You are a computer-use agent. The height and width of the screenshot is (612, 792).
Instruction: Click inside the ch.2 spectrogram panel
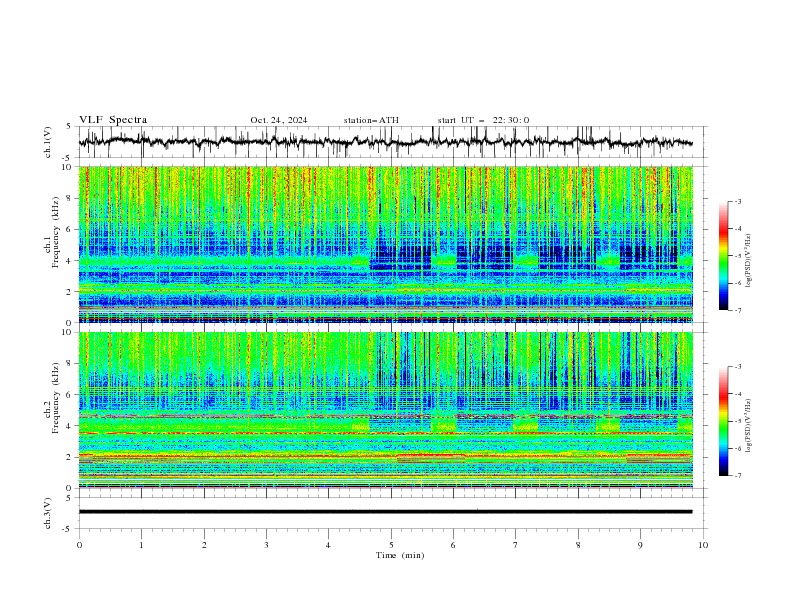[x=385, y=410]
